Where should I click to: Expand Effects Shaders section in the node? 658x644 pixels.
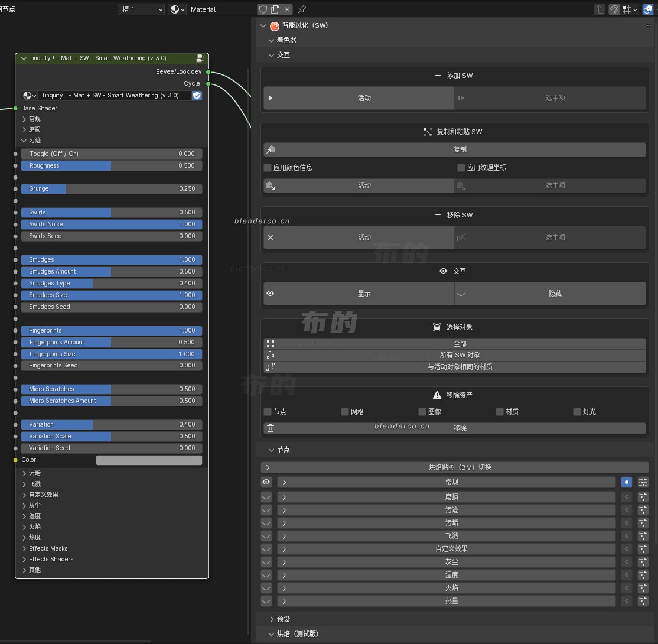pos(24,559)
